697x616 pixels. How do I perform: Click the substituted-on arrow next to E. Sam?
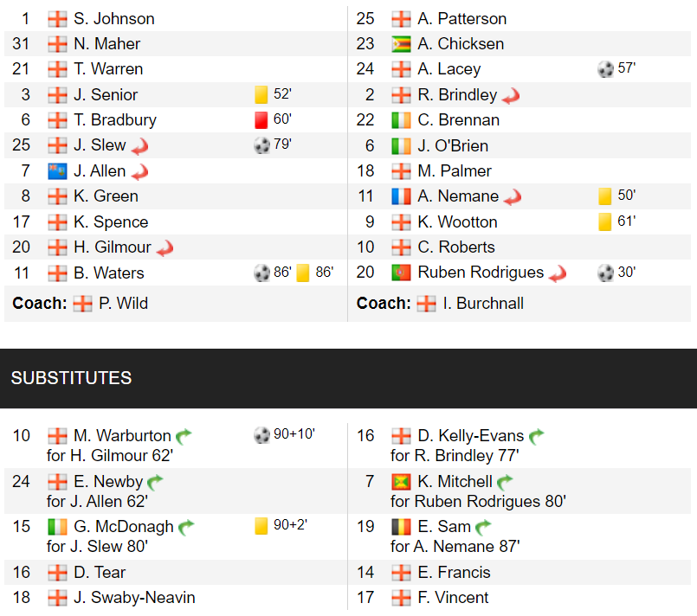pyautogui.click(x=484, y=527)
